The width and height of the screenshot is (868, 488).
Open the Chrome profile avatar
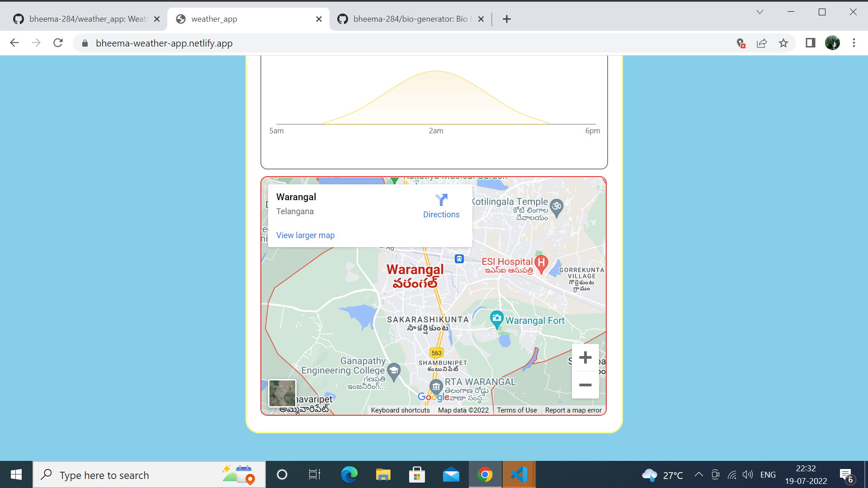pyautogui.click(x=832, y=43)
